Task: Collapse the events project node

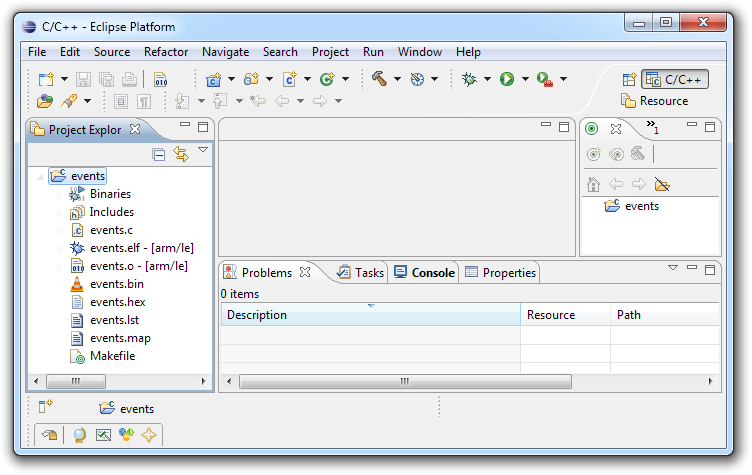Action: tap(40, 177)
